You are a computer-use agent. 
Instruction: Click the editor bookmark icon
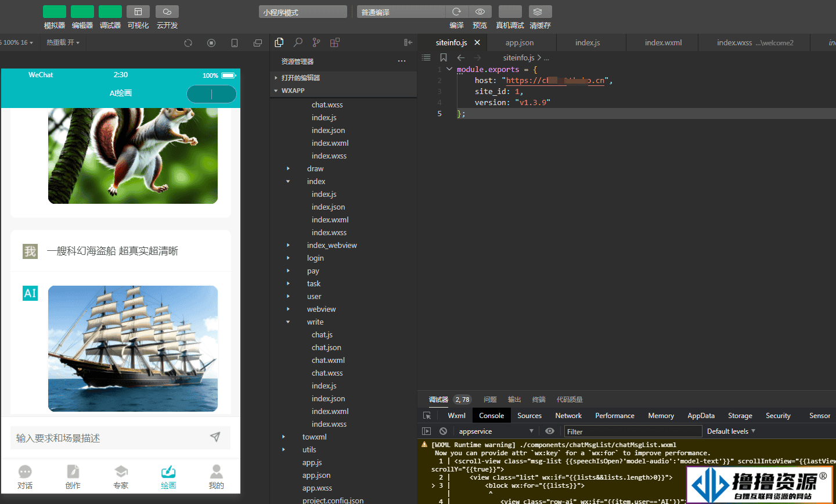[x=444, y=57]
